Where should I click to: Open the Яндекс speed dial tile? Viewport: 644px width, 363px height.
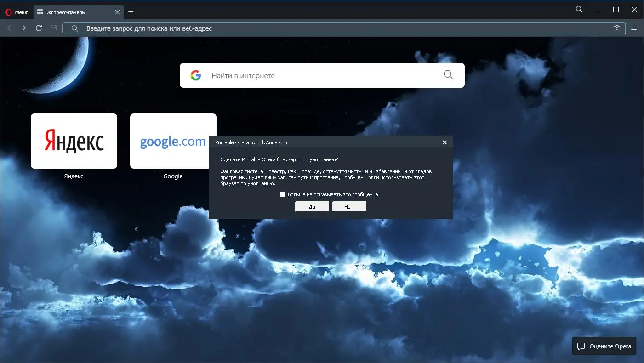(74, 141)
